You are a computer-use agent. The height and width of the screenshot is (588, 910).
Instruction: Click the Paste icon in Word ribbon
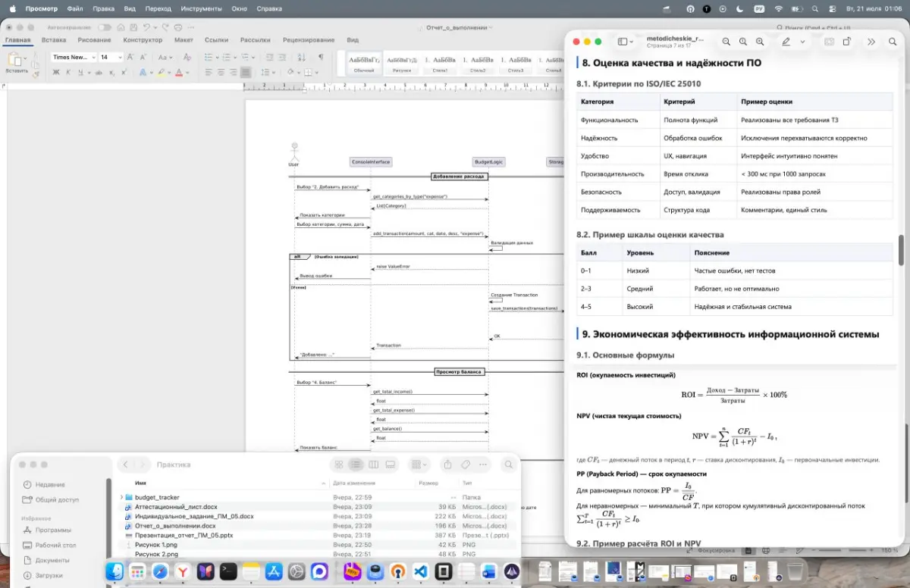16,61
